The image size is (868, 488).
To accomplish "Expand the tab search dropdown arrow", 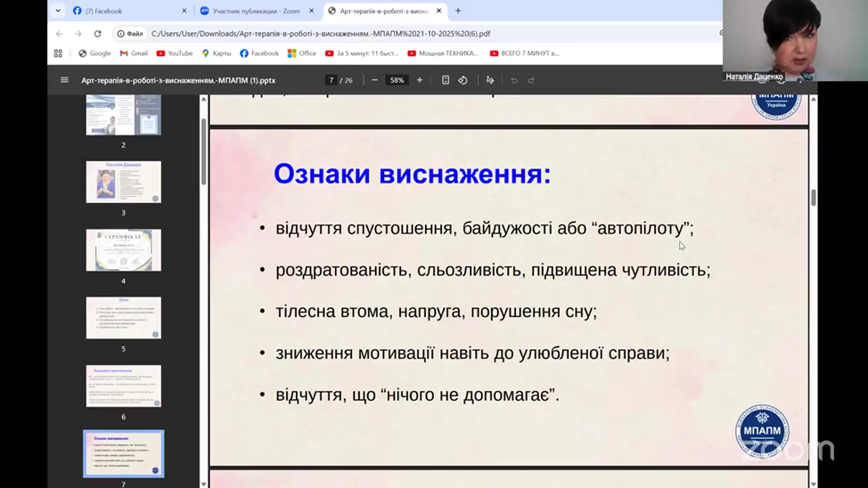I will pyautogui.click(x=58, y=11).
